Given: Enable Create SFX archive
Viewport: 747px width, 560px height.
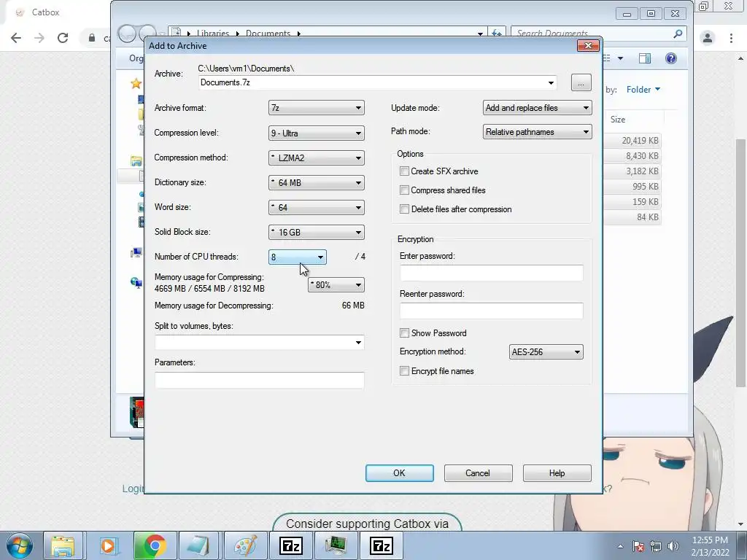Looking at the screenshot, I should (404, 171).
